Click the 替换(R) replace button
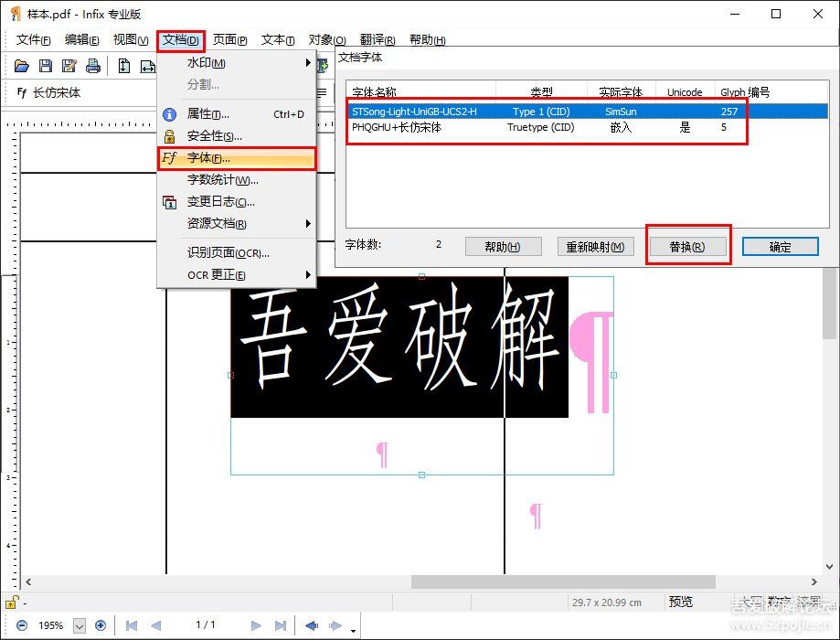The height and width of the screenshot is (640, 840). pos(687,247)
